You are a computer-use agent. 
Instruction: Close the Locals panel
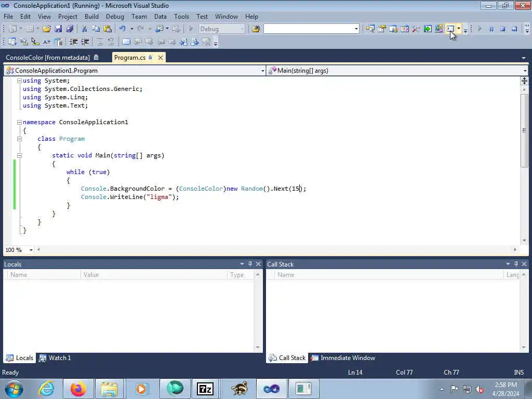pos(258,264)
